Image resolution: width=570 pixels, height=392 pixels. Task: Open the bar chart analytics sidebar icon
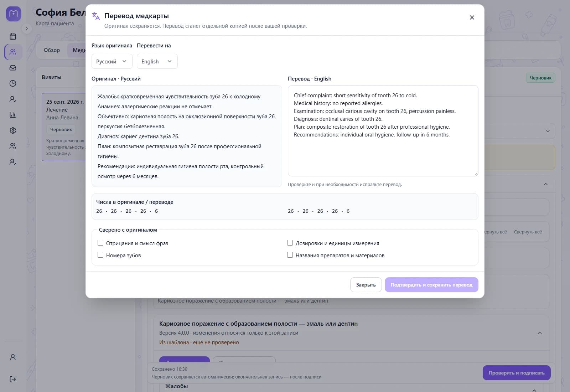pos(13,115)
